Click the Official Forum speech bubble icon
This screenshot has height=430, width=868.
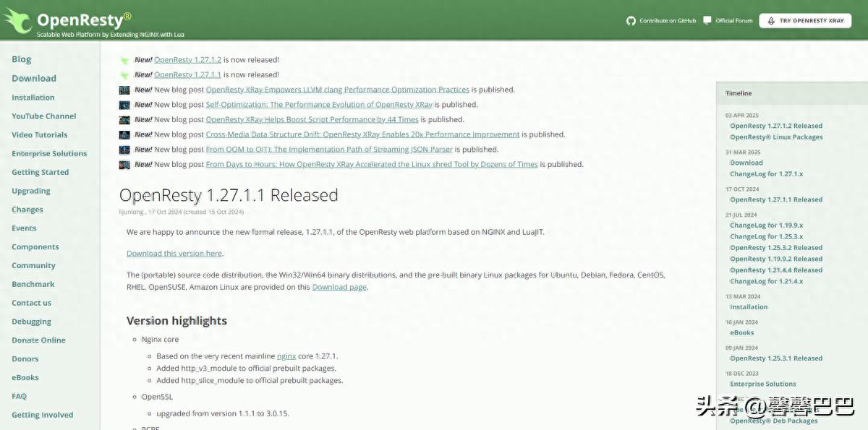click(707, 20)
